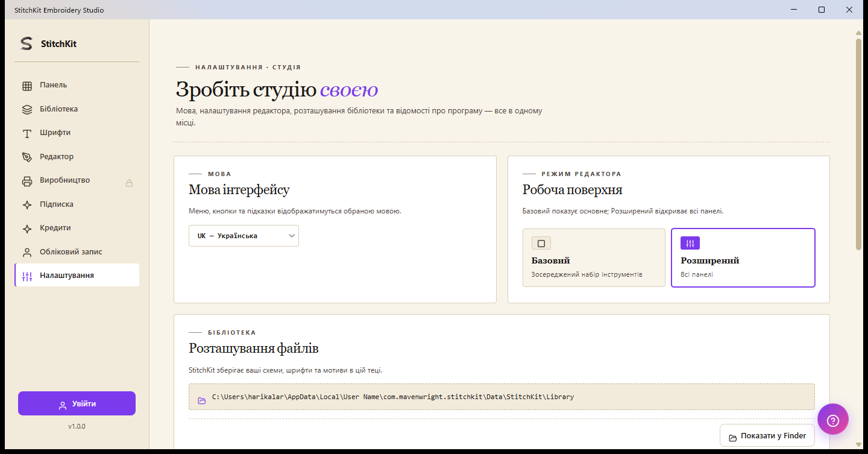Open the purple help question-mark button
The image size is (868, 454).
click(833, 419)
